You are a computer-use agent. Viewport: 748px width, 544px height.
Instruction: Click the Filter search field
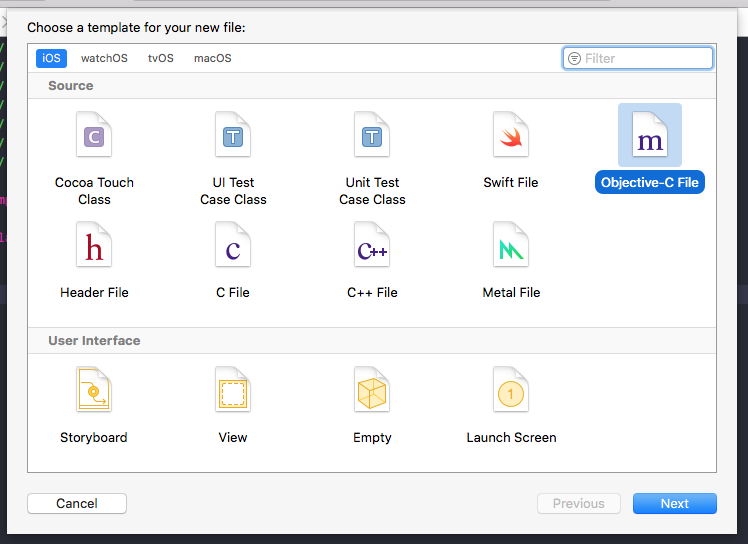(x=645, y=58)
